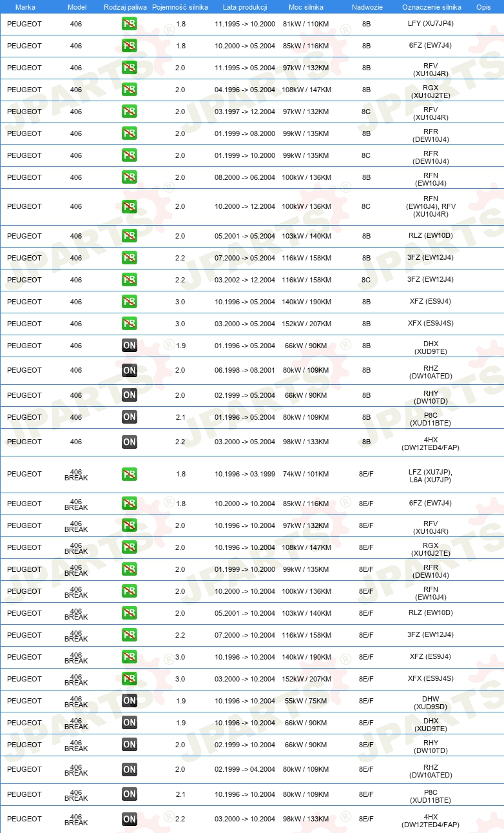Click petrol icon in RFR (DEW10J4) 8B row
504x833 pixels.
click(129, 133)
